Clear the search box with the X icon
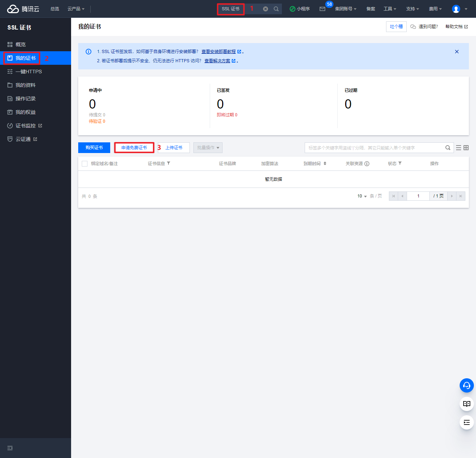Viewport: 476px width, 458px height. coord(266,9)
